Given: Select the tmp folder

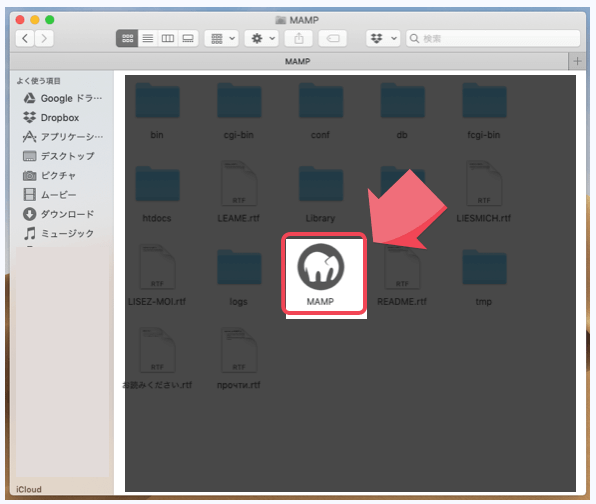Looking at the screenshot, I should (x=484, y=277).
